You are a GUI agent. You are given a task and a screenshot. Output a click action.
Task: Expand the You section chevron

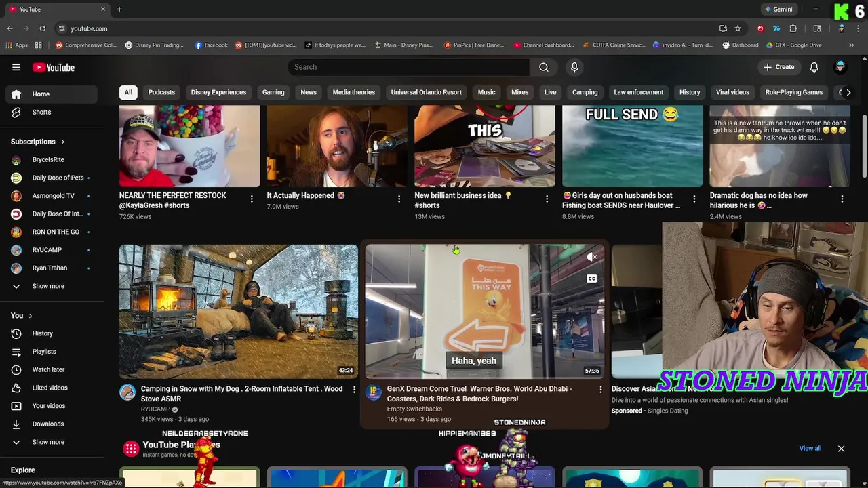pos(30,316)
